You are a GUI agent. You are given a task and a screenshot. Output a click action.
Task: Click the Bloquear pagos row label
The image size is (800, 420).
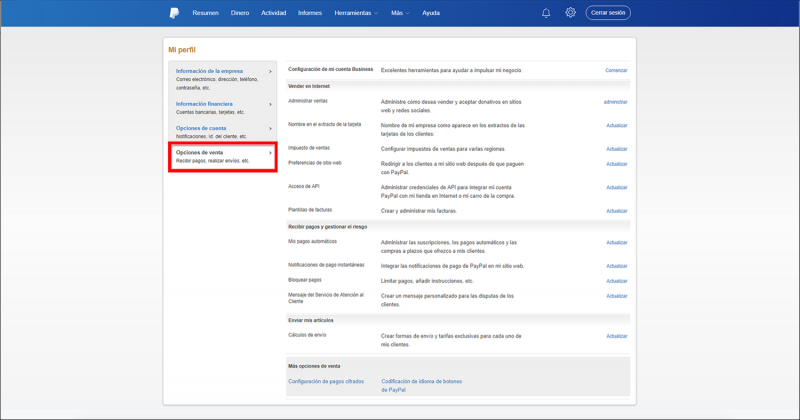pyautogui.click(x=305, y=280)
